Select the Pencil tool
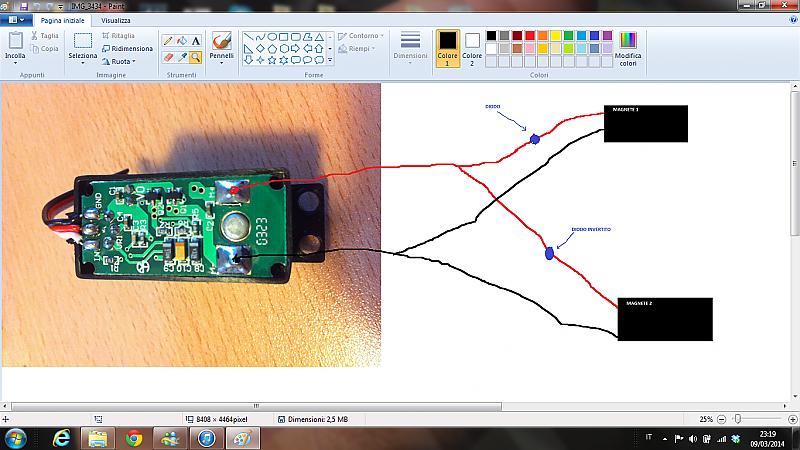The width and height of the screenshot is (800, 450). 168,41
